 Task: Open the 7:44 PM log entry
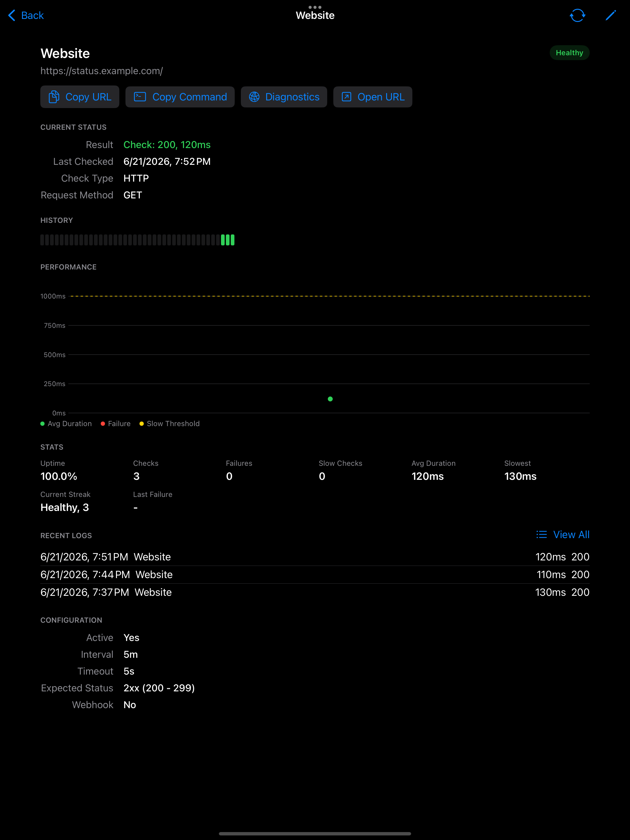click(x=315, y=574)
